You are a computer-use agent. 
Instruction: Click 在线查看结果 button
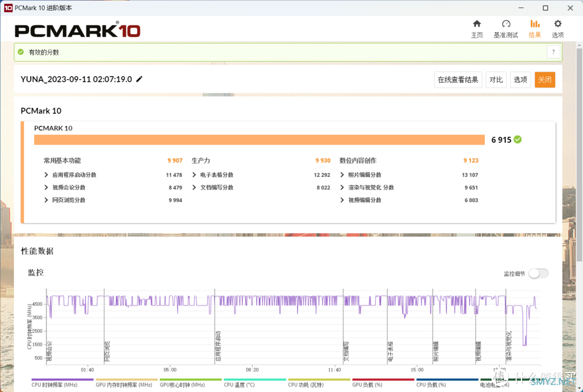[458, 79]
